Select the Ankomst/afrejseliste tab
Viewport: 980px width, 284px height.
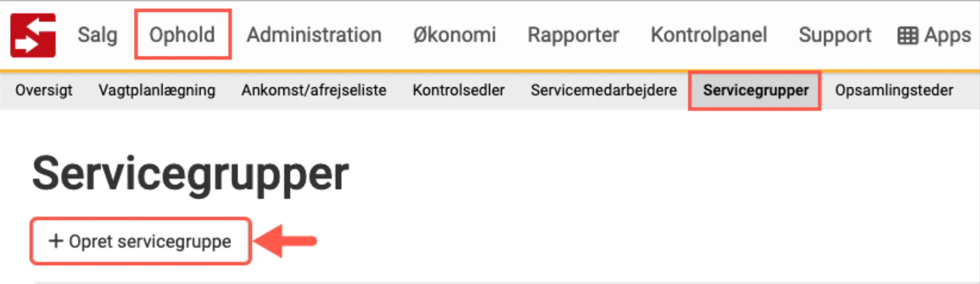point(314,90)
